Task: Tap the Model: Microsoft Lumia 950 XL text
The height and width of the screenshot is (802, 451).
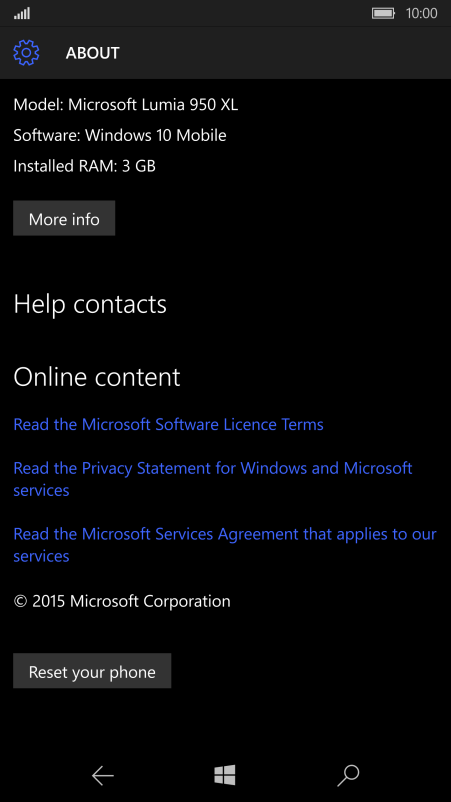Action: [x=126, y=105]
